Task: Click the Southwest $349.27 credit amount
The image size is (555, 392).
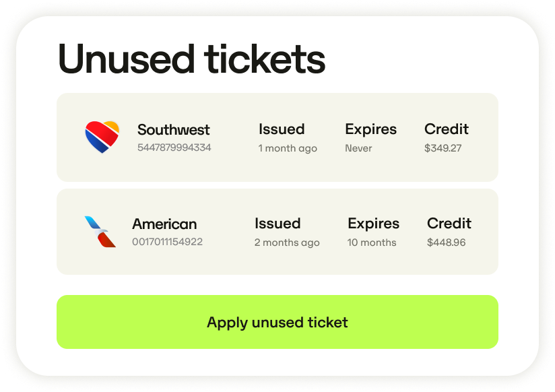Action: click(x=443, y=148)
